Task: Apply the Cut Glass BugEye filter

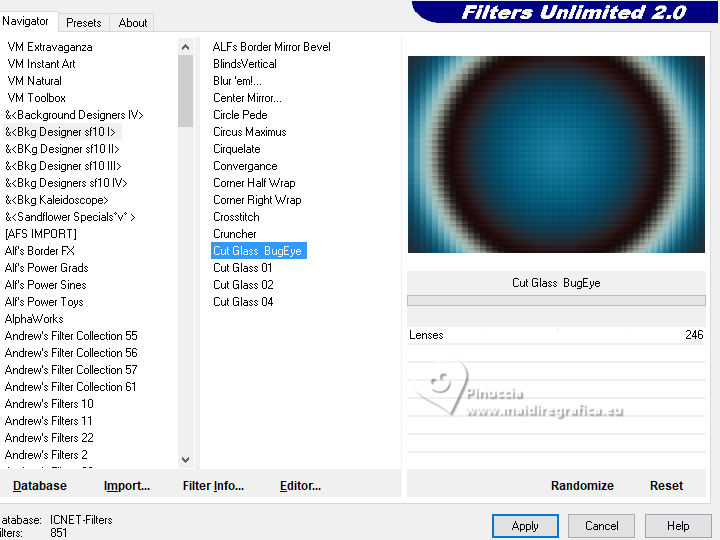Action: tap(525, 526)
